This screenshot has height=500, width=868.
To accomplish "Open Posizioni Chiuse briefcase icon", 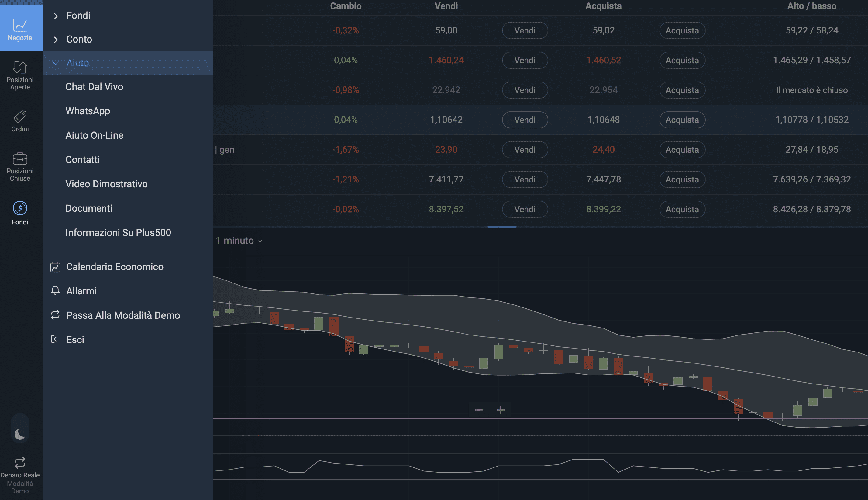I will point(20,159).
